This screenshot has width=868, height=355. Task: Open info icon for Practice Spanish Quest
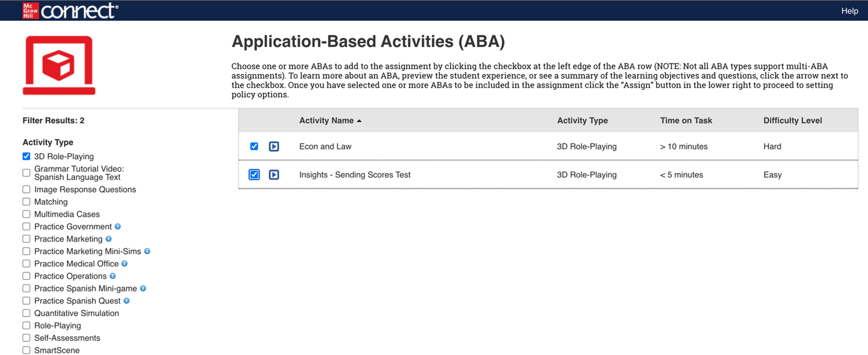click(127, 301)
